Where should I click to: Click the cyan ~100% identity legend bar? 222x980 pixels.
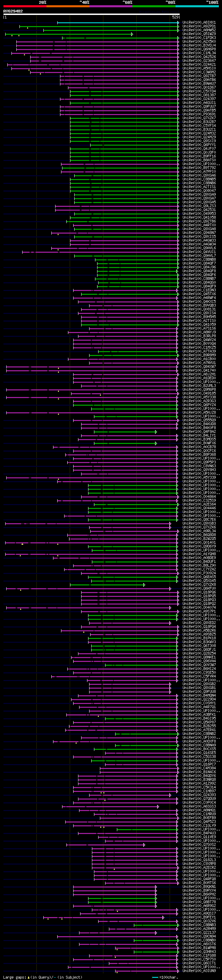point(197,6)
